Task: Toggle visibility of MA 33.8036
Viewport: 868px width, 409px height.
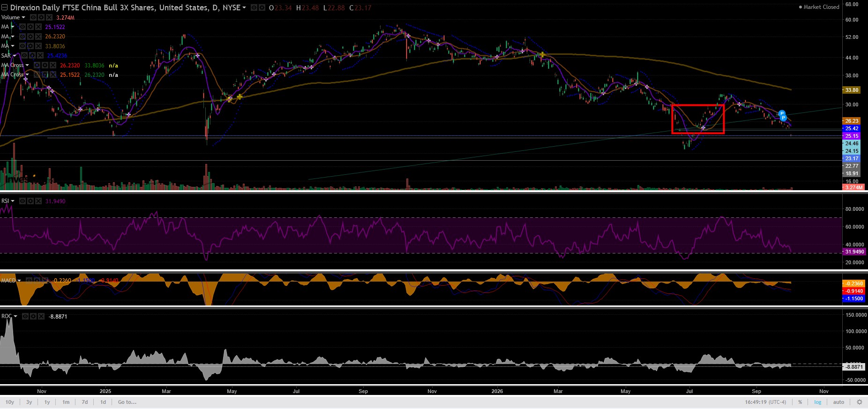Action: pyautogui.click(x=22, y=46)
